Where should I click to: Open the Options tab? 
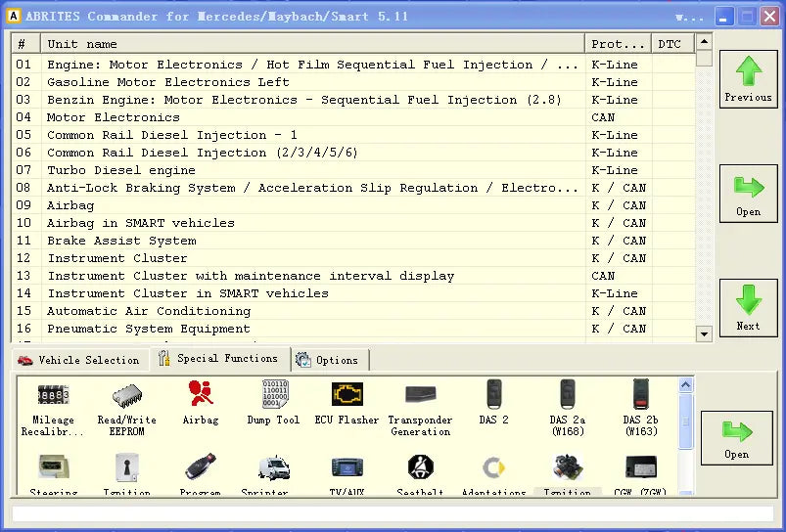pyautogui.click(x=331, y=360)
